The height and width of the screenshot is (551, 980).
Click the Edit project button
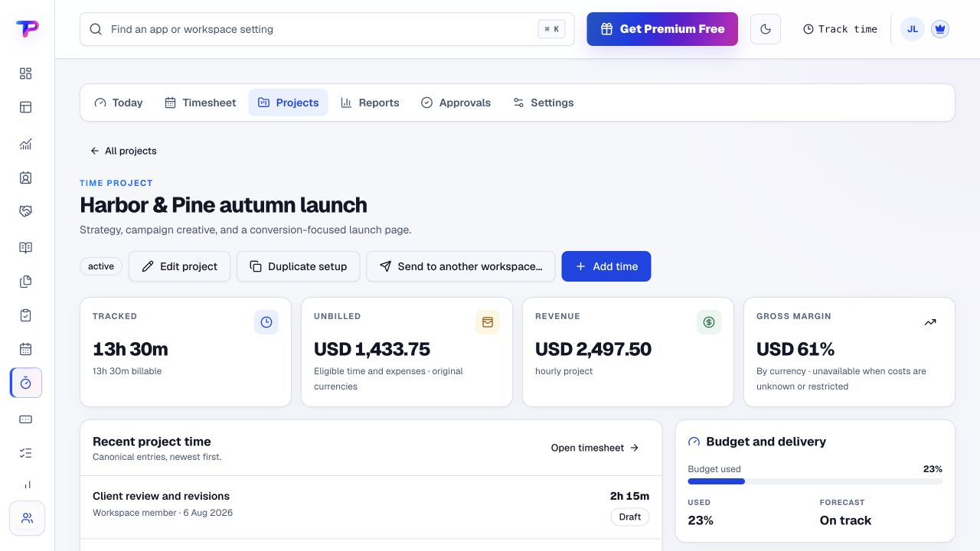click(x=179, y=266)
